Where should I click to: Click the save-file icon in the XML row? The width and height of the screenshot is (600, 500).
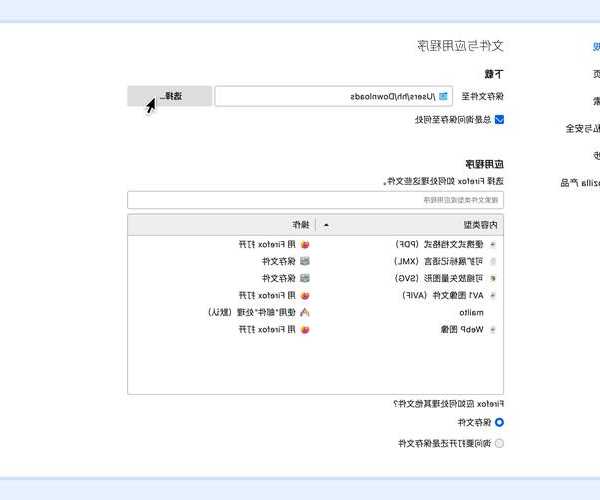(305, 261)
